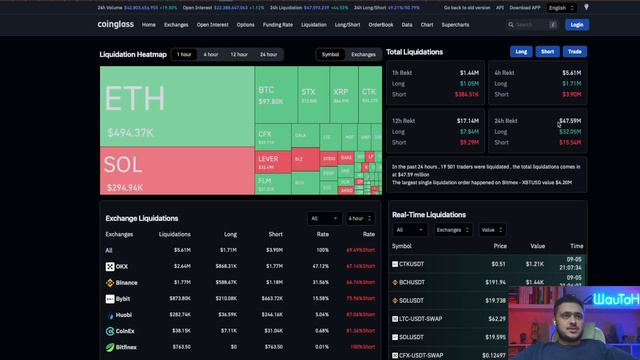Open the All dropdown in Real-Time Liquidations

coord(409,230)
